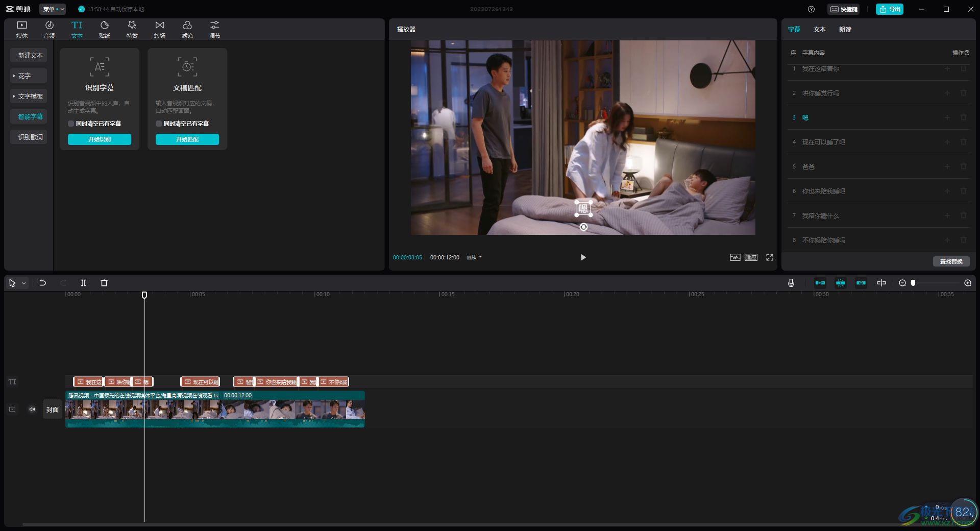
Task: Delete subtitle row 嗯
Action: [x=964, y=117]
